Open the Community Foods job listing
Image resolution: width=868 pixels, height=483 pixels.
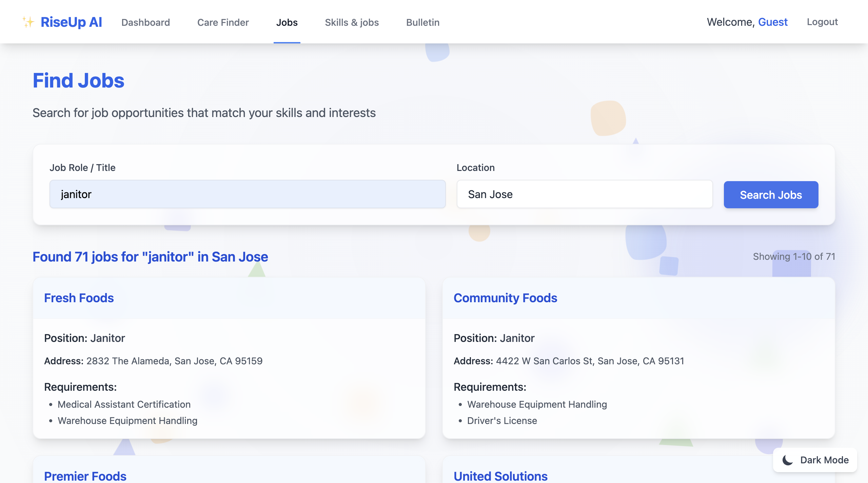point(505,298)
